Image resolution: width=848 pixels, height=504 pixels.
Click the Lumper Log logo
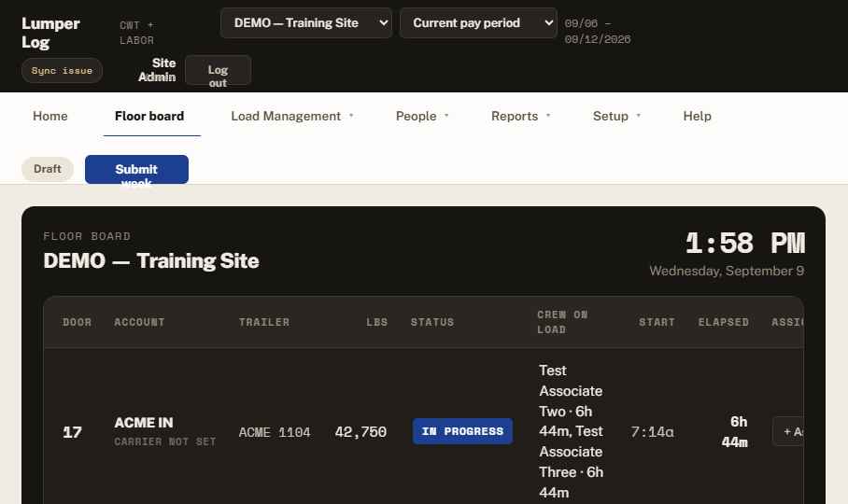[50, 33]
